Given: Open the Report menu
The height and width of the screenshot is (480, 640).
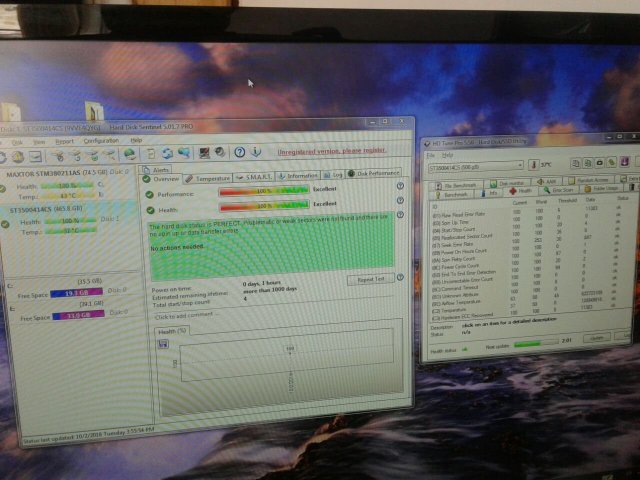Looking at the screenshot, I should pyautogui.click(x=64, y=141).
